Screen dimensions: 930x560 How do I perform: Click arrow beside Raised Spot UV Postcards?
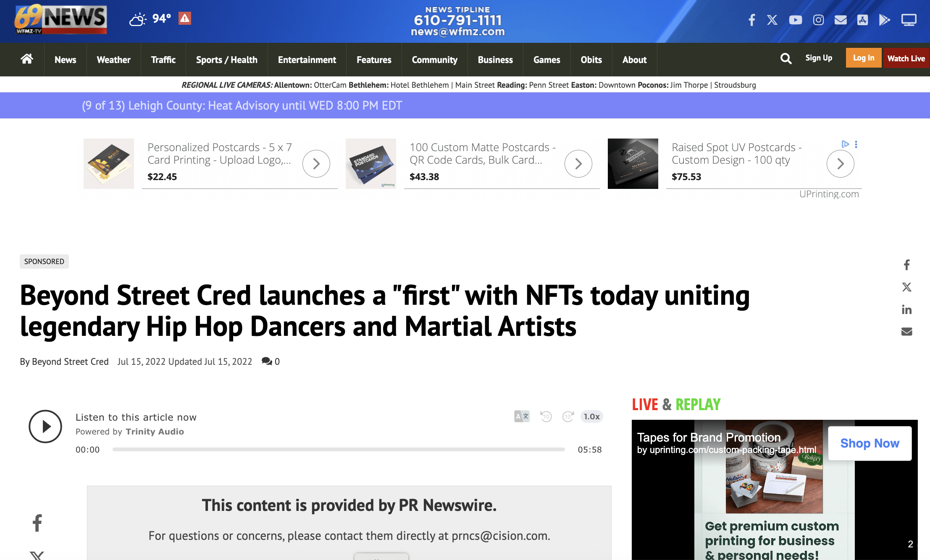point(840,164)
